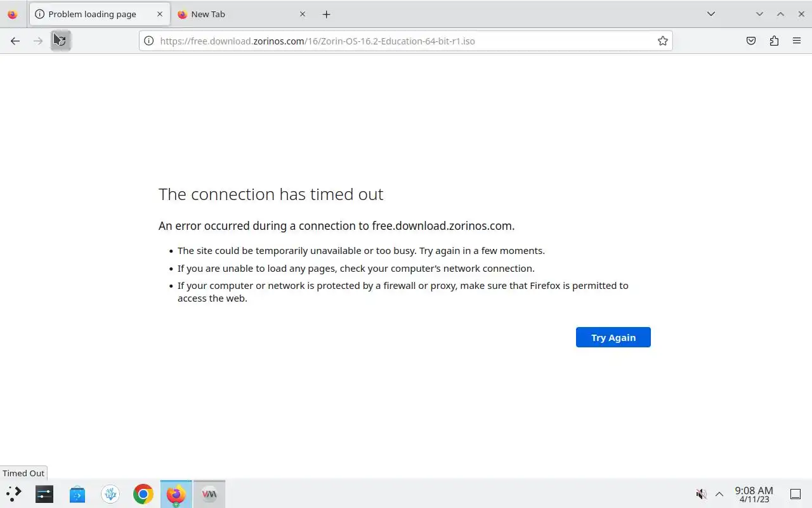This screenshot has height=508, width=812.
Task: Launch Google Chrome from the taskbar
Action: pyautogui.click(x=143, y=494)
